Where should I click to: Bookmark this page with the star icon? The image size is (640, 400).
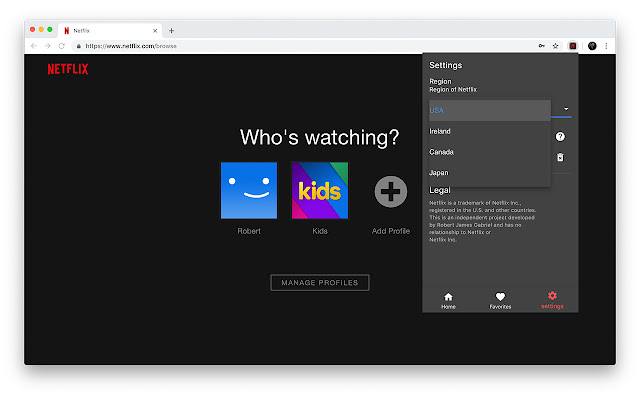(x=556, y=46)
